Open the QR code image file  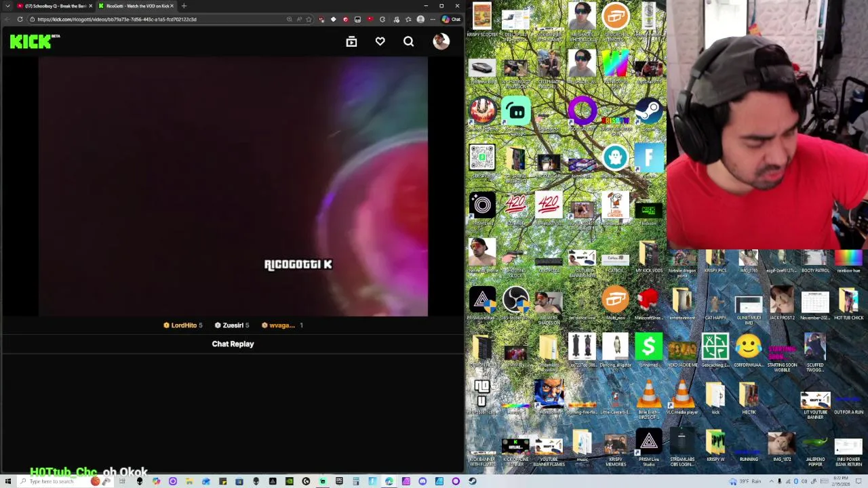pos(482,161)
